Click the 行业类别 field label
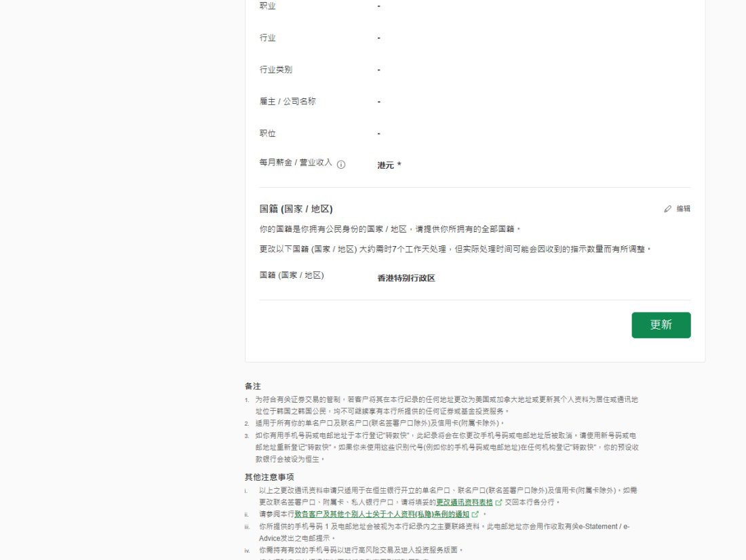This screenshot has width=746, height=560. 276,70
